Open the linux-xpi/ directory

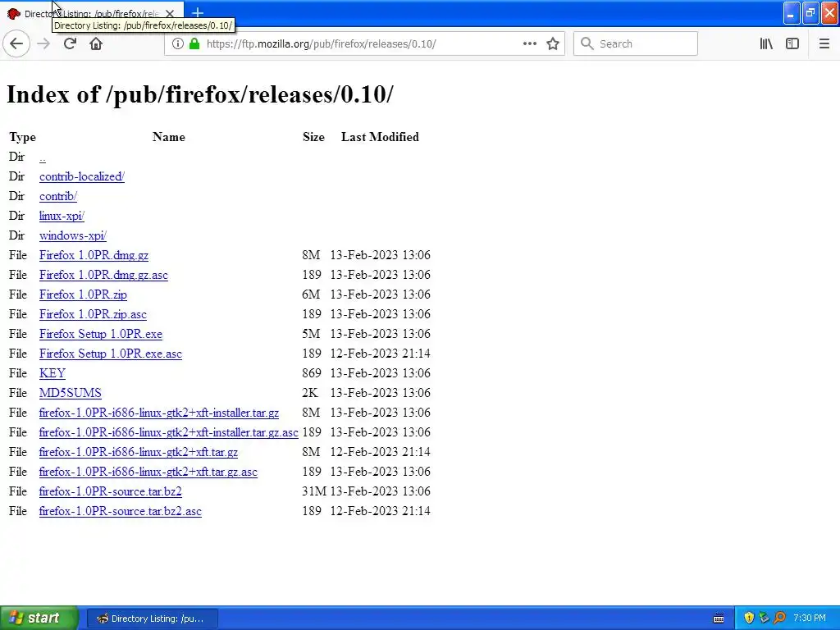click(62, 216)
